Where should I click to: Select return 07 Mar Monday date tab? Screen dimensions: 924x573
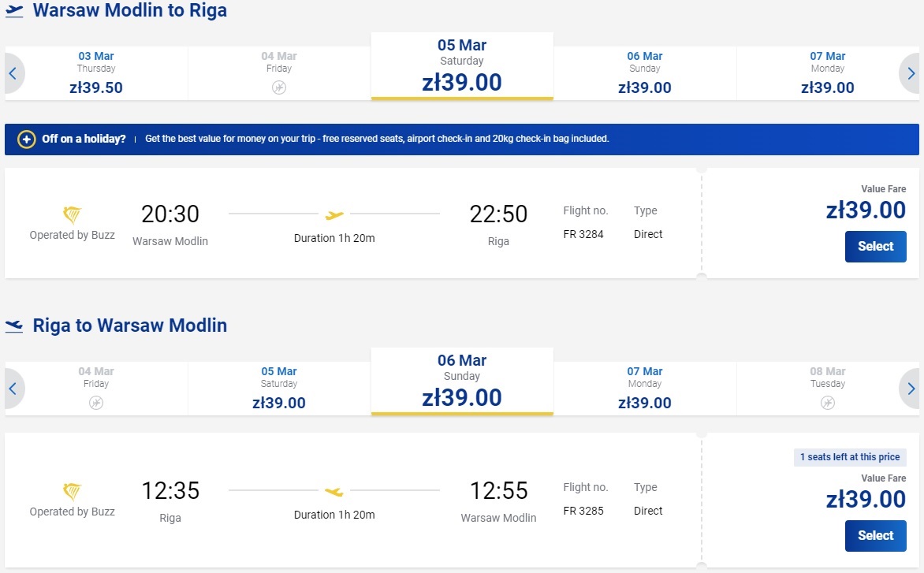click(645, 389)
